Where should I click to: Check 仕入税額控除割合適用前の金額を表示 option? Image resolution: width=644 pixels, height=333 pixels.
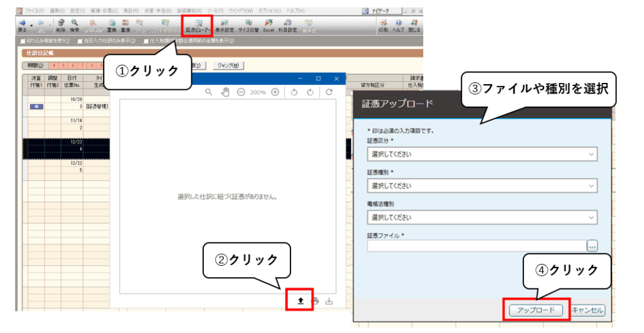(x=146, y=41)
